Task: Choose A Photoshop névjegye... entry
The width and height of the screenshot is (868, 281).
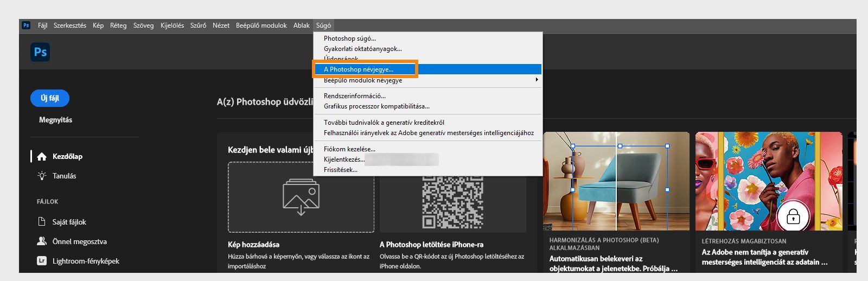Action: tap(428, 69)
